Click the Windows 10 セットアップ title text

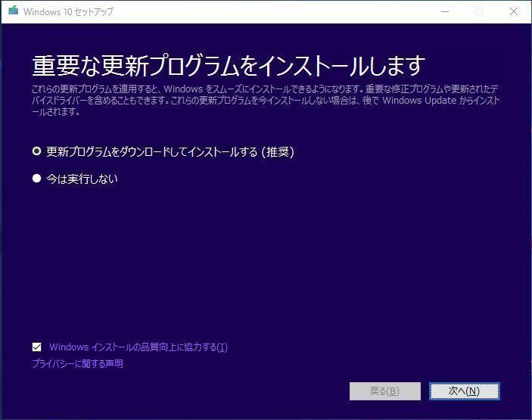68,11
